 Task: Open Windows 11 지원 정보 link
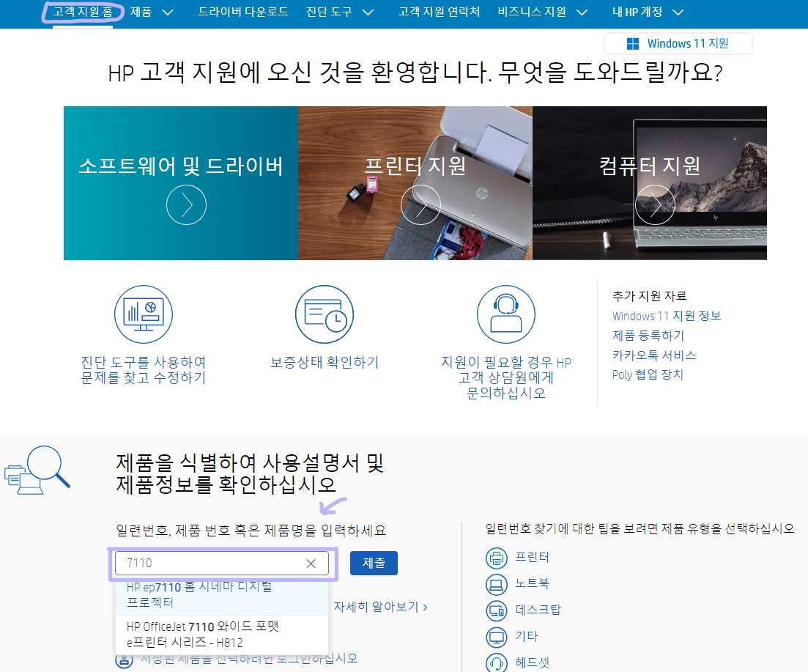coord(667,316)
